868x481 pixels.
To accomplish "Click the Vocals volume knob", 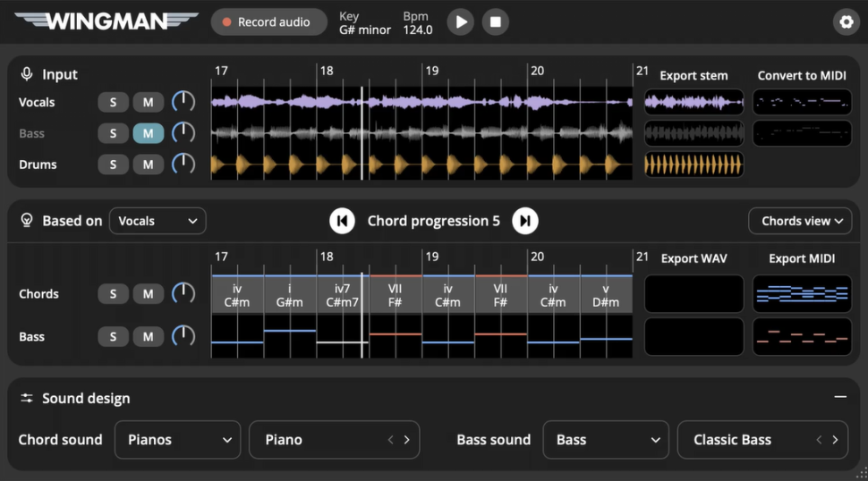I will coord(183,102).
